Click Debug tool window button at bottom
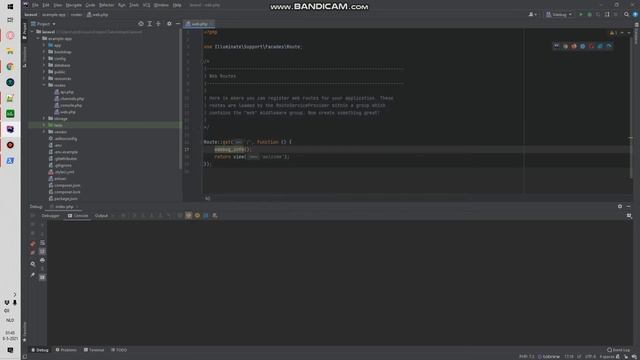Screen dimensions: 640x360 coord(40,350)
